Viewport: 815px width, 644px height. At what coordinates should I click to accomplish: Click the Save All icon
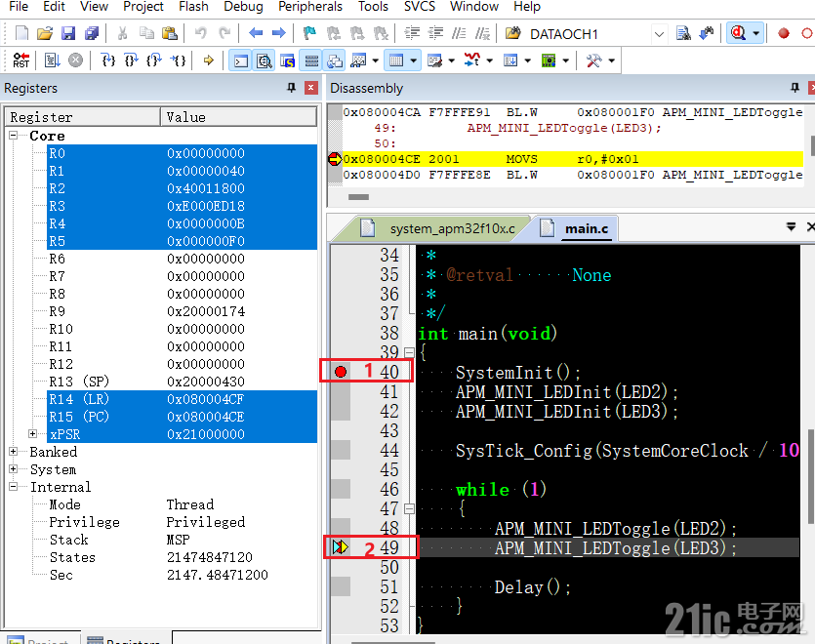pyautogui.click(x=92, y=33)
